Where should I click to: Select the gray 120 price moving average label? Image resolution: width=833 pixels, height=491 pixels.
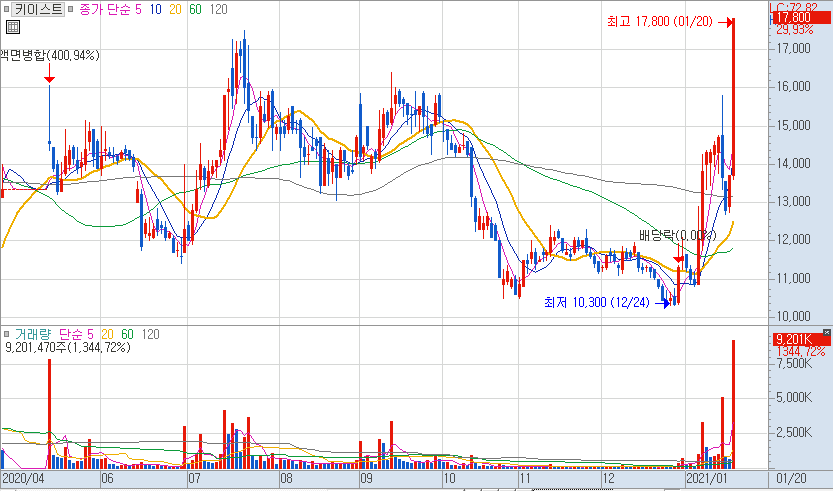[x=218, y=10]
